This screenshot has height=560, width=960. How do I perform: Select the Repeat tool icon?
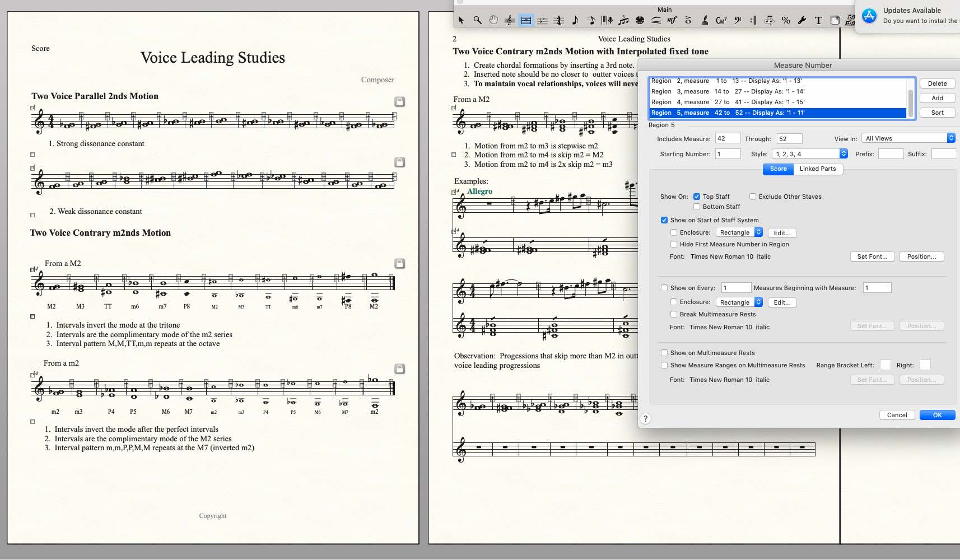click(x=753, y=20)
